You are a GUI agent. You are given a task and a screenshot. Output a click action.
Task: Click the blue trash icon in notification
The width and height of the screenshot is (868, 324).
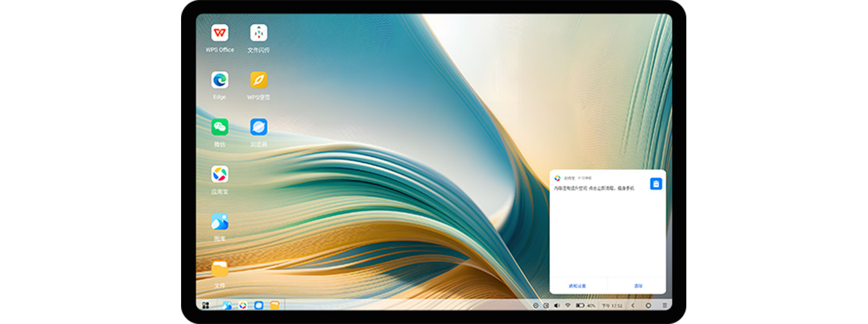pyautogui.click(x=656, y=184)
